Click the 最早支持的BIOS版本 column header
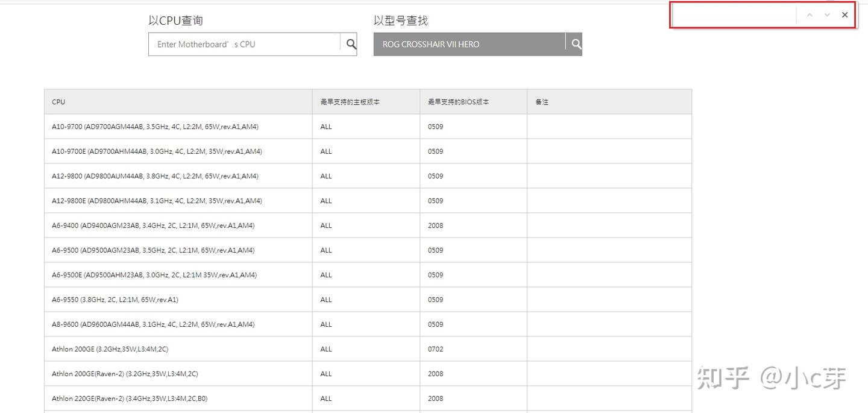This screenshot has width=868, height=413. (473, 102)
